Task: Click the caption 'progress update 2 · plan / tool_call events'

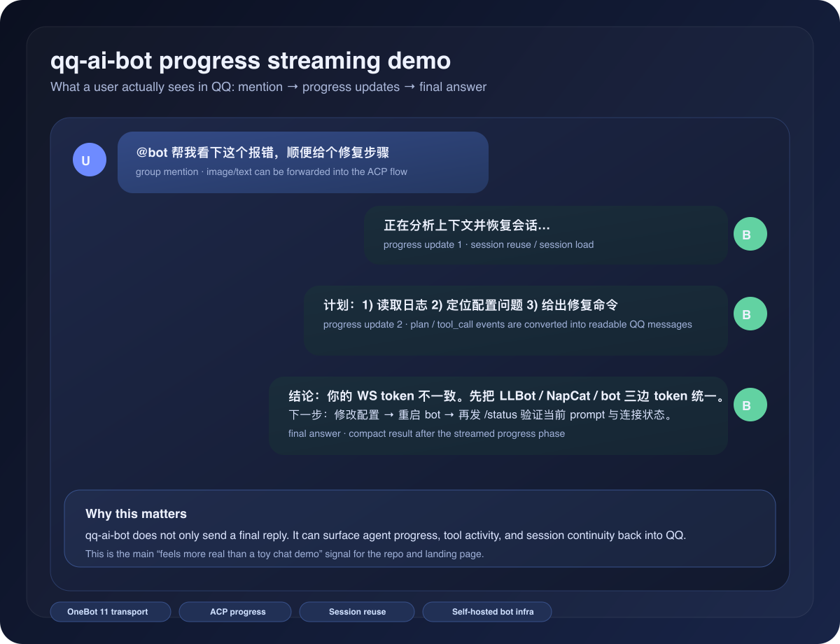Action: point(507,324)
